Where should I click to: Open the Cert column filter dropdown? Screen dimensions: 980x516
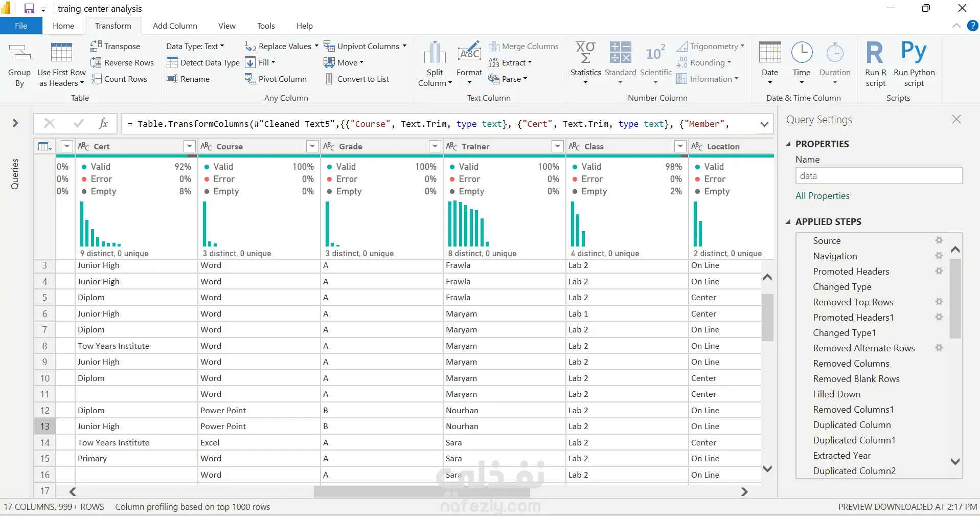point(190,146)
